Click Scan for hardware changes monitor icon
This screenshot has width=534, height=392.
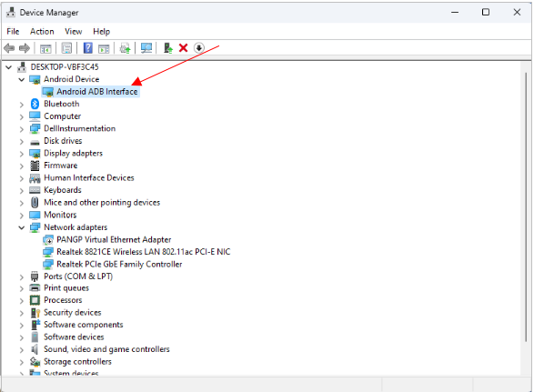[x=146, y=48]
